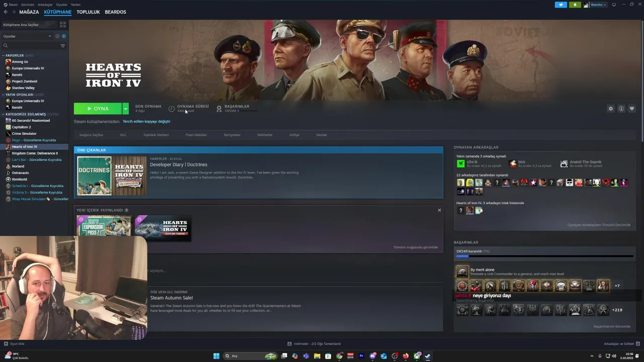Toggle Big Picture mode monitor icon
The height and width of the screenshot is (362, 644).
(614, 5)
